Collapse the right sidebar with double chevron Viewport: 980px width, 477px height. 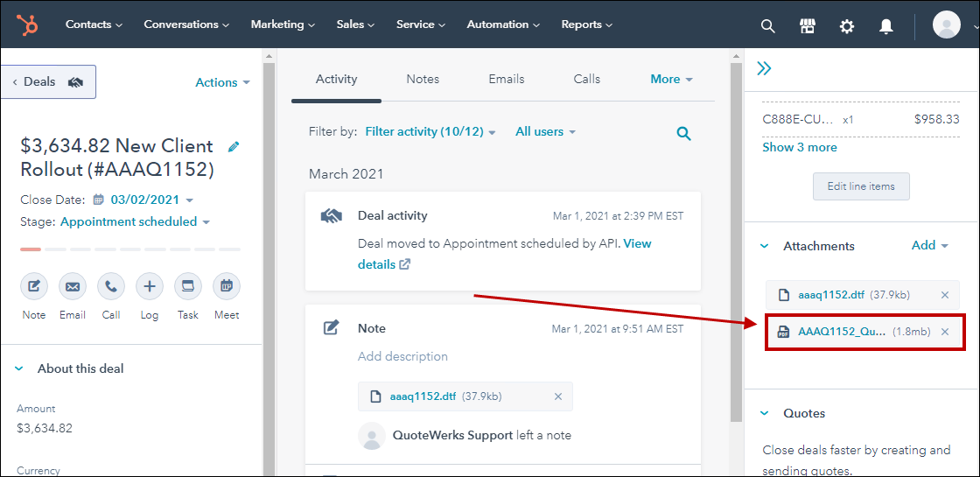(x=764, y=69)
